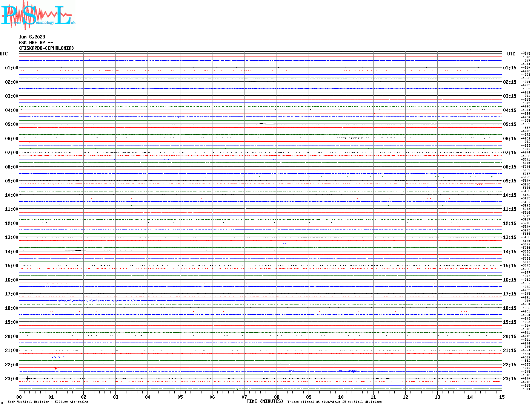Screen dimensions: 532x407
Task: Click the '18:15' right-side time label
Action: (510, 308)
